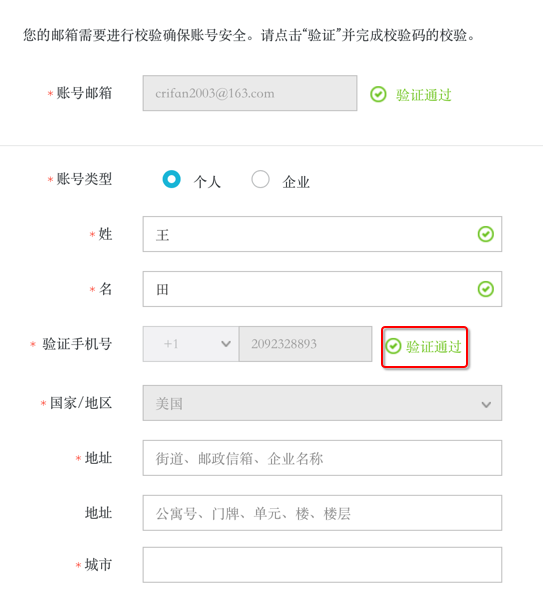Image resolution: width=543 pixels, height=599 pixels.
Task: Focus the 名 input field containing 田
Action: (x=322, y=289)
